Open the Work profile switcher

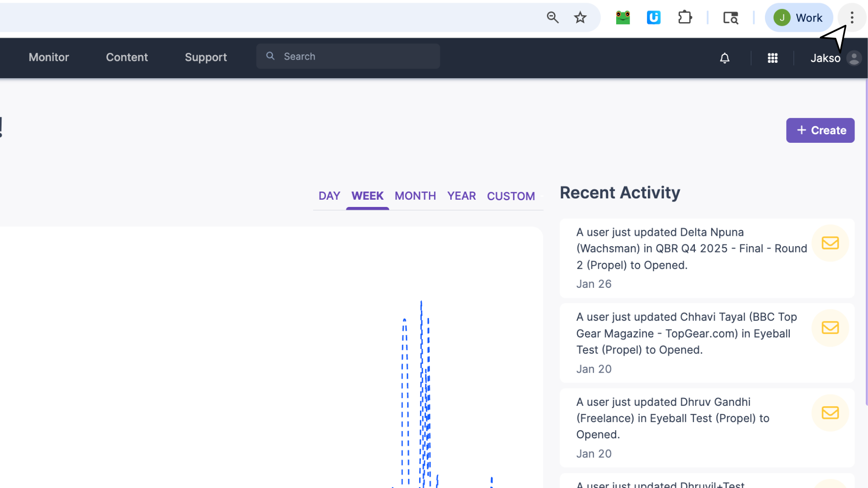(799, 18)
